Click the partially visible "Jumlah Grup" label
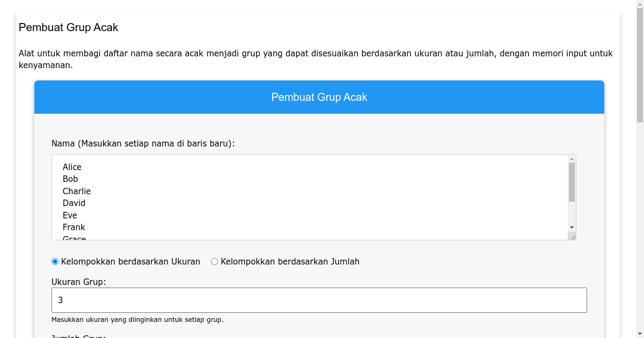 coord(77,336)
